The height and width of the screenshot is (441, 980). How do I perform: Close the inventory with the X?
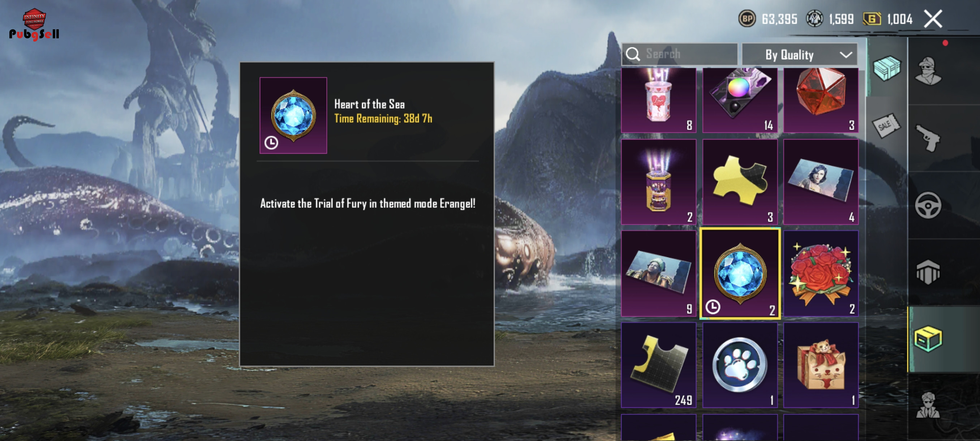(933, 19)
